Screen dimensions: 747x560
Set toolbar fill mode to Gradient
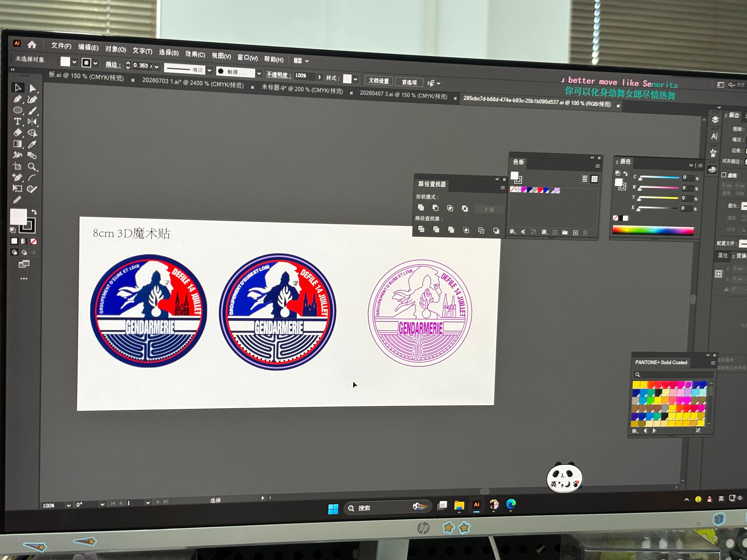tap(24, 241)
